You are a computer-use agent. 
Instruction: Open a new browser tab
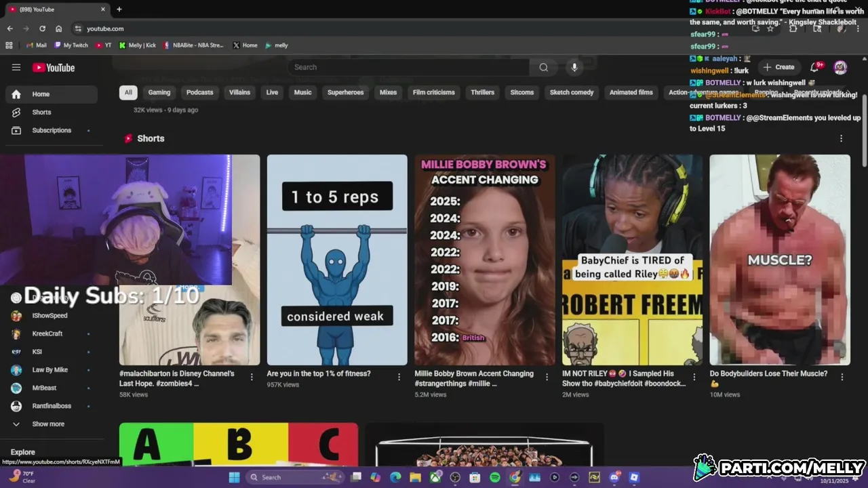(x=119, y=9)
